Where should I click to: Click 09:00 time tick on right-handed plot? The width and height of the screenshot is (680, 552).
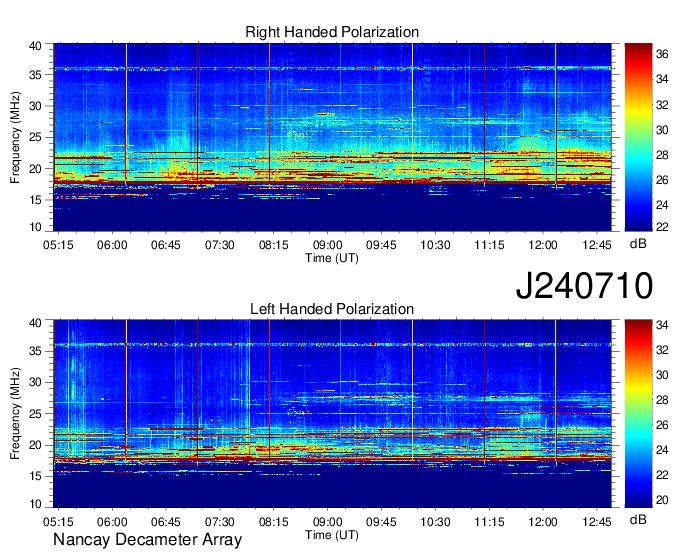[x=327, y=245]
